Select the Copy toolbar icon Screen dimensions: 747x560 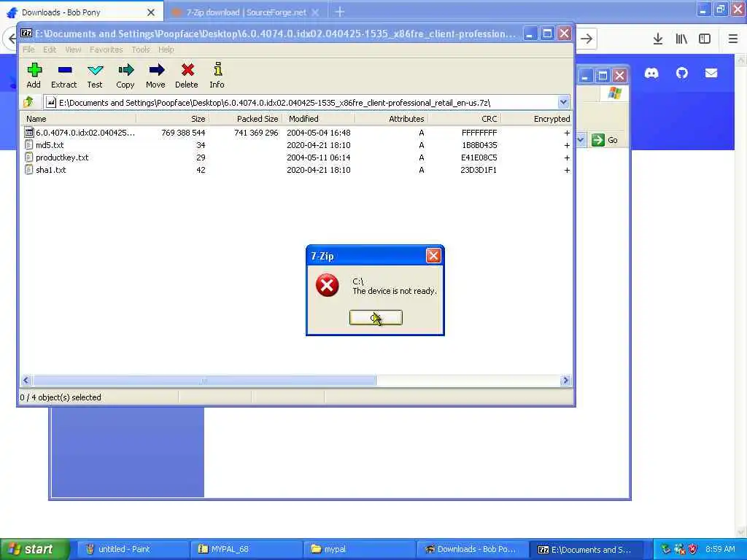[x=125, y=75]
